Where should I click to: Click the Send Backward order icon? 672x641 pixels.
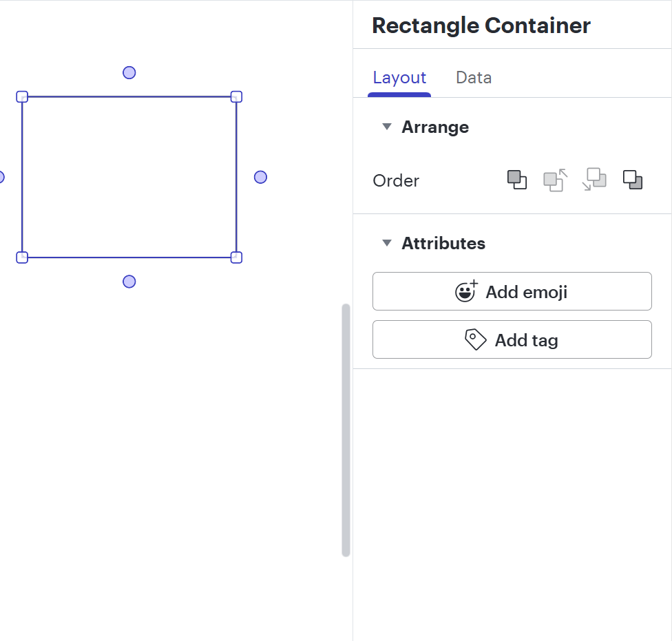(594, 180)
